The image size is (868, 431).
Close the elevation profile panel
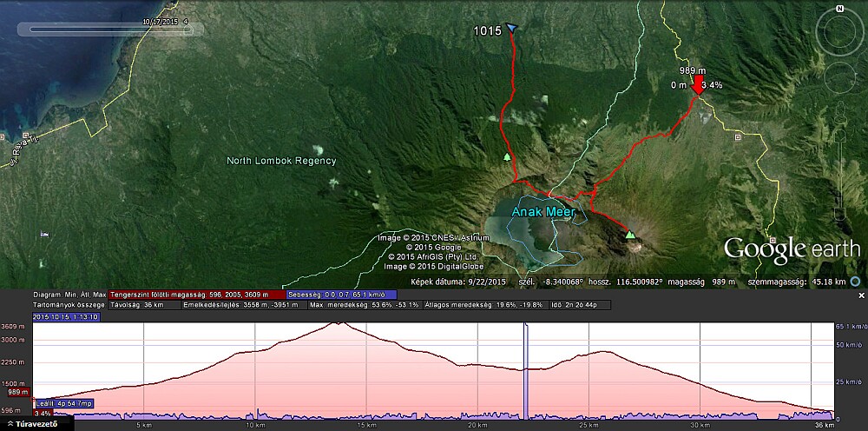coord(861,295)
